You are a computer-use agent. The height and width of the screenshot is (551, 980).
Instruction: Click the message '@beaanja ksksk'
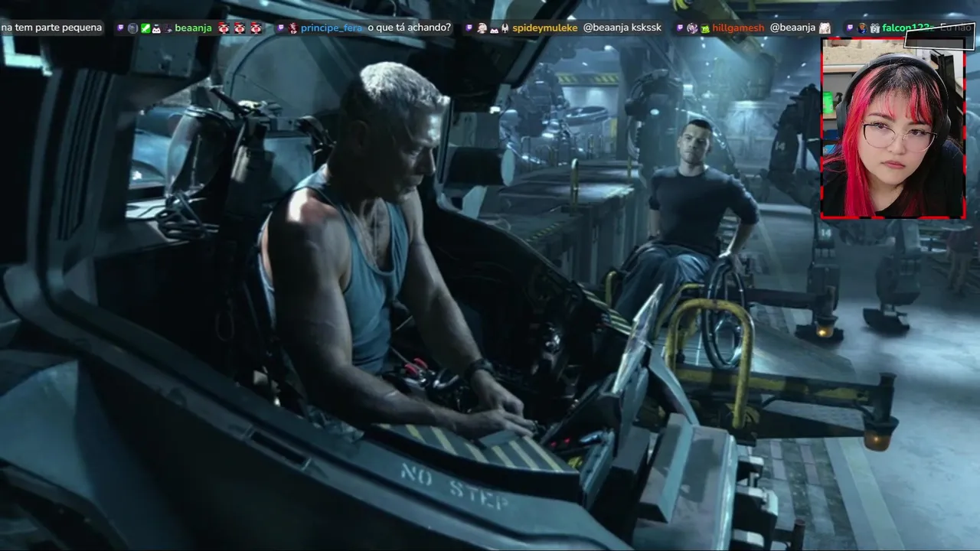(622, 28)
